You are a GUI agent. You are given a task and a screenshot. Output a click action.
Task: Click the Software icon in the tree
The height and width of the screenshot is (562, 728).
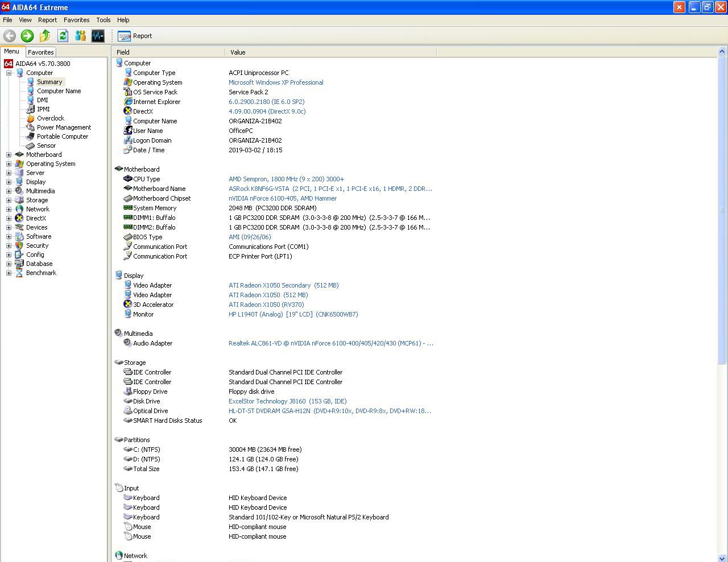[19, 236]
